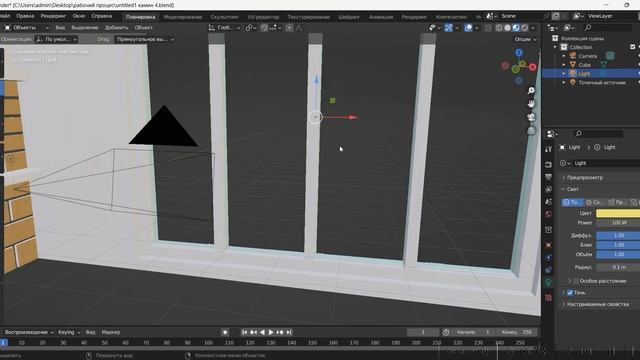
Task: Select rendered viewport shading
Action: [524, 28]
